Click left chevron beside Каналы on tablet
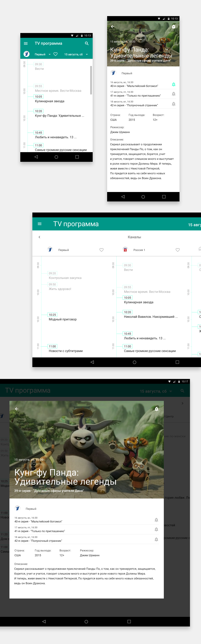The width and height of the screenshot is (201, 644). point(39,237)
